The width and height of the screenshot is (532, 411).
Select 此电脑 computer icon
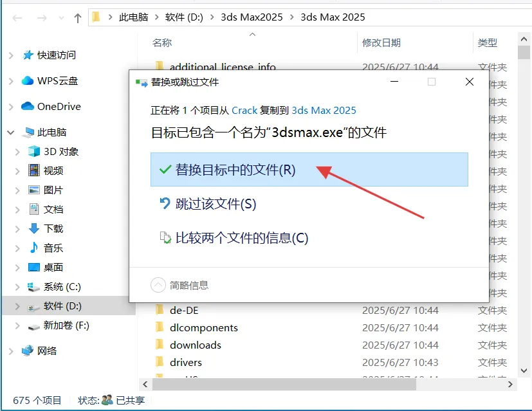click(x=28, y=132)
